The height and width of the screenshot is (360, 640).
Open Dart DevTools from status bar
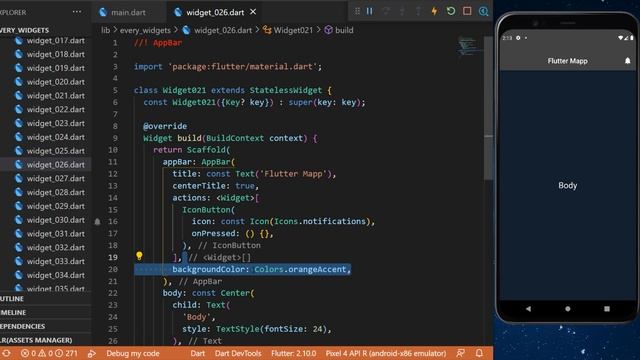[238, 353]
